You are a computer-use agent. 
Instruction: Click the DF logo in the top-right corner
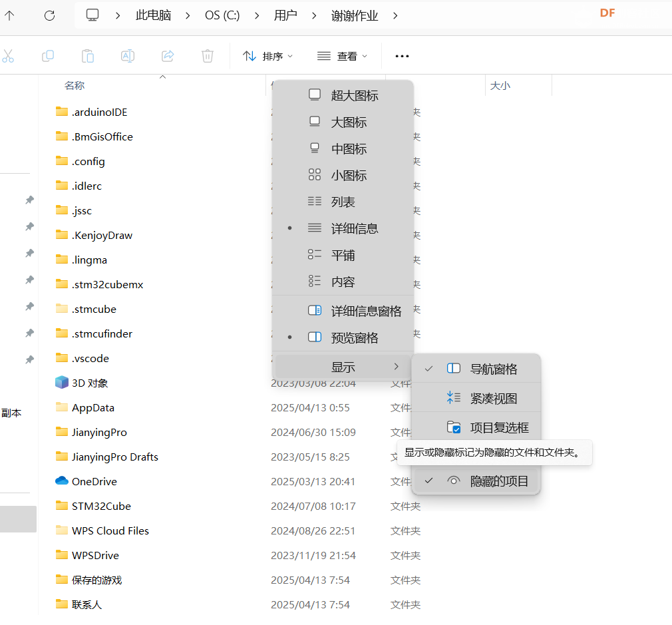(x=607, y=13)
